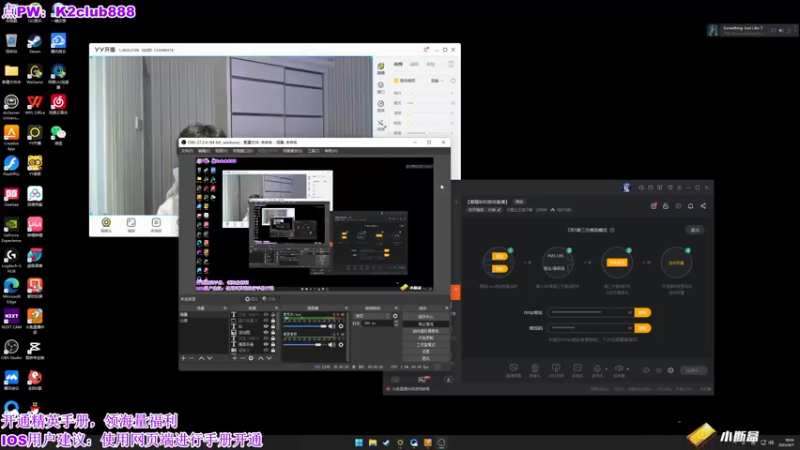Image resolution: width=800 pixels, height=450 pixels.
Task: Open microphone/Aux audio settings gear in OBS
Action: click(341, 326)
